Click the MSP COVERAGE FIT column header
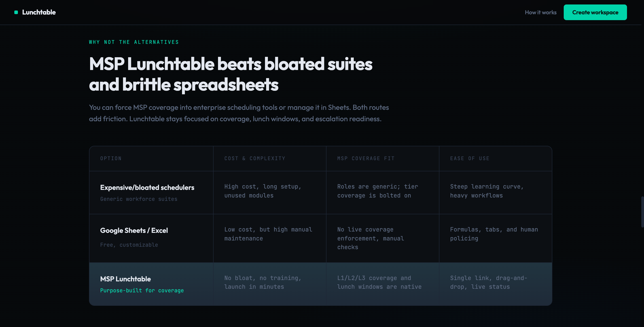This screenshot has width=644, height=327. pyautogui.click(x=366, y=158)
